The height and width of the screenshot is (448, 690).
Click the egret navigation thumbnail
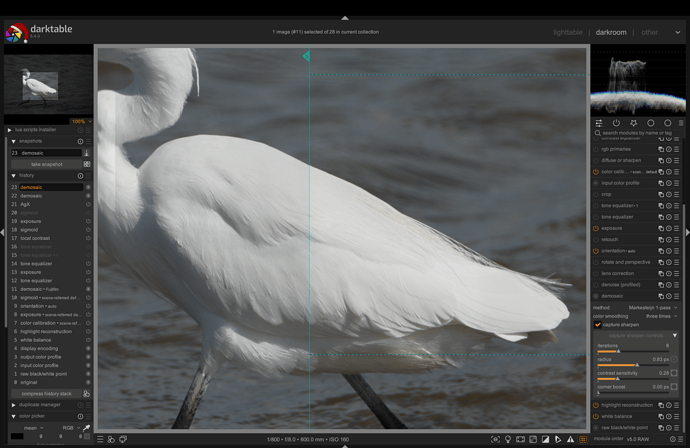tap(48, 86)
